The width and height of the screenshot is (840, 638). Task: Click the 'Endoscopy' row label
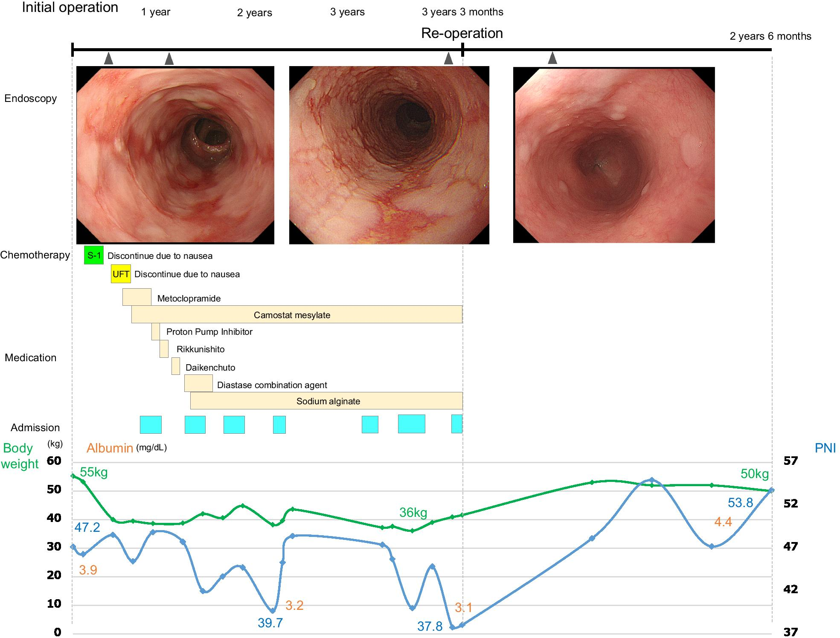click(31, 99)
